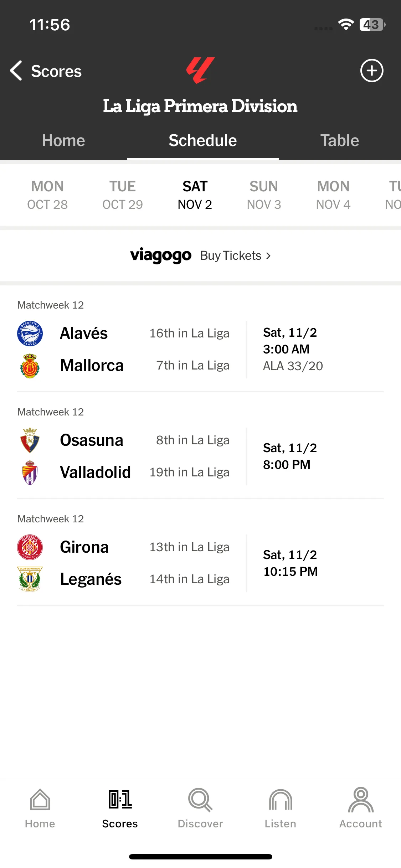This screenshot has height=868, width=401.
Task: Open the Listen headphones tab
Action: coord(281,800)
